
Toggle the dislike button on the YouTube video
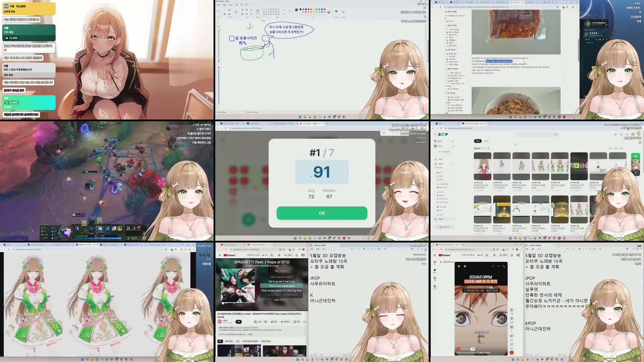tap(266, 322)
